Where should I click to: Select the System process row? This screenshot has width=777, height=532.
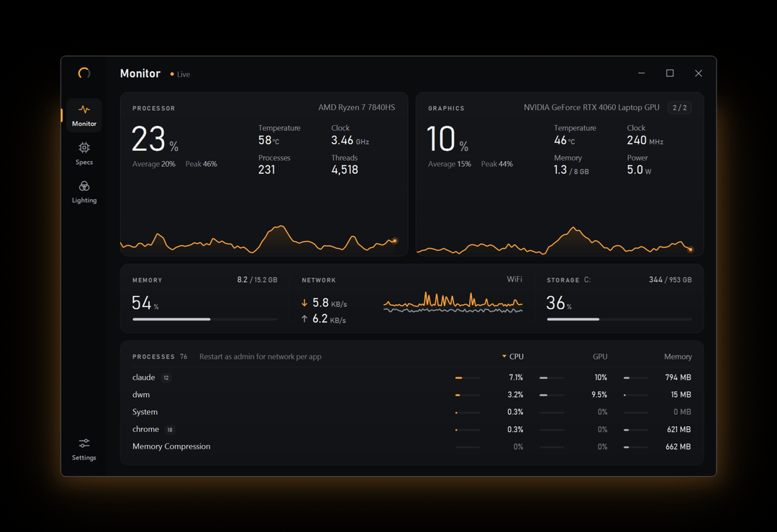[412, 412]
